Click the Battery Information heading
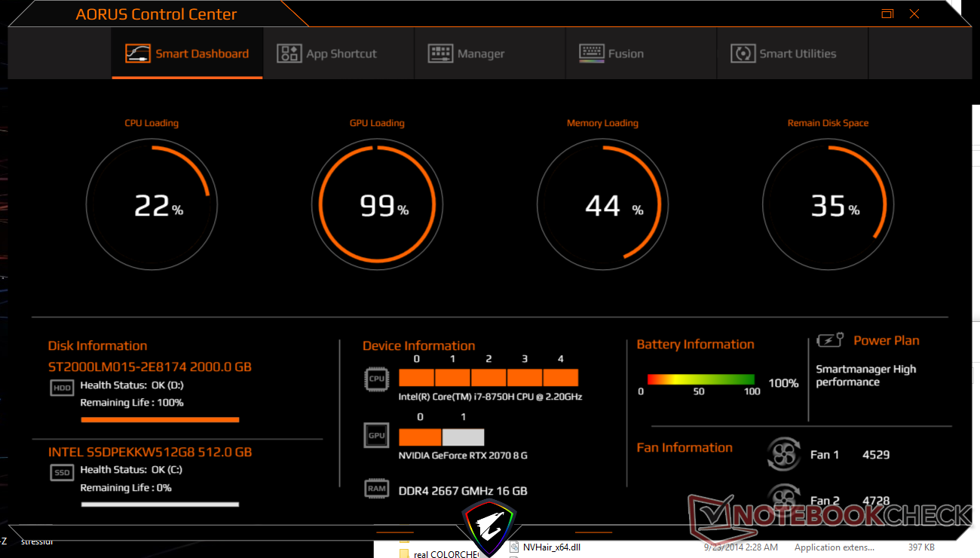 (x=695, y=345)
